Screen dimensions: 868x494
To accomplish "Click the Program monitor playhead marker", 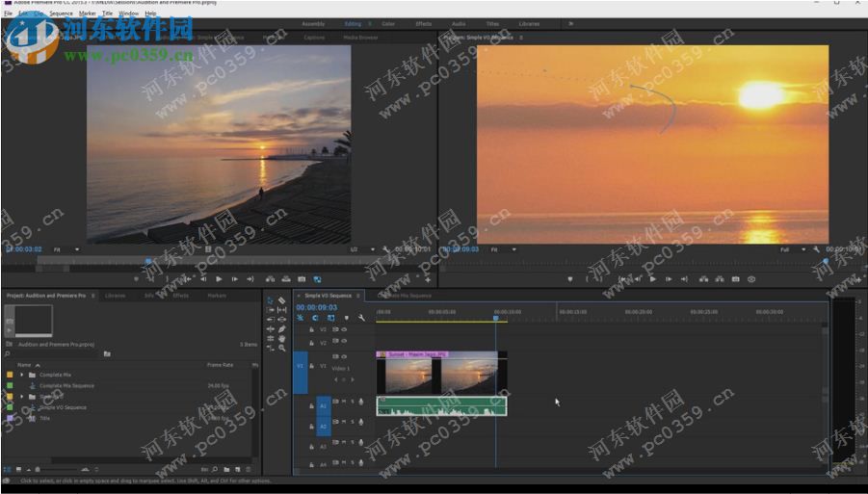I will (x=826, y=261).
